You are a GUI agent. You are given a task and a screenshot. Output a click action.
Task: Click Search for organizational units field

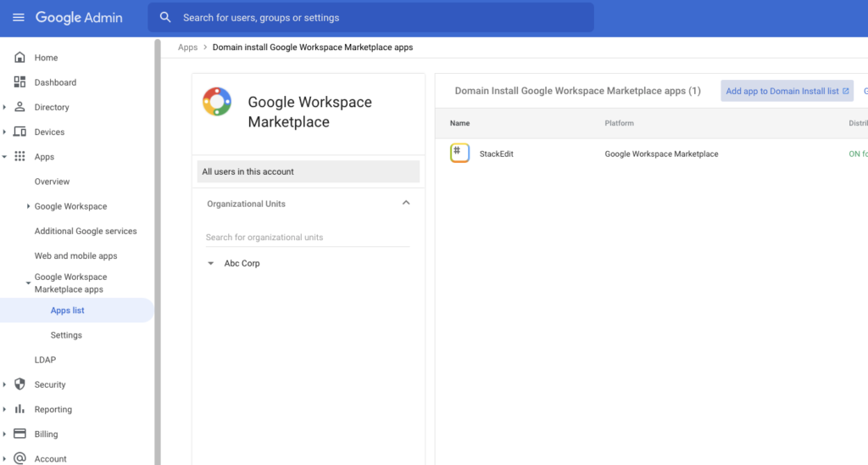coord(307,238)
